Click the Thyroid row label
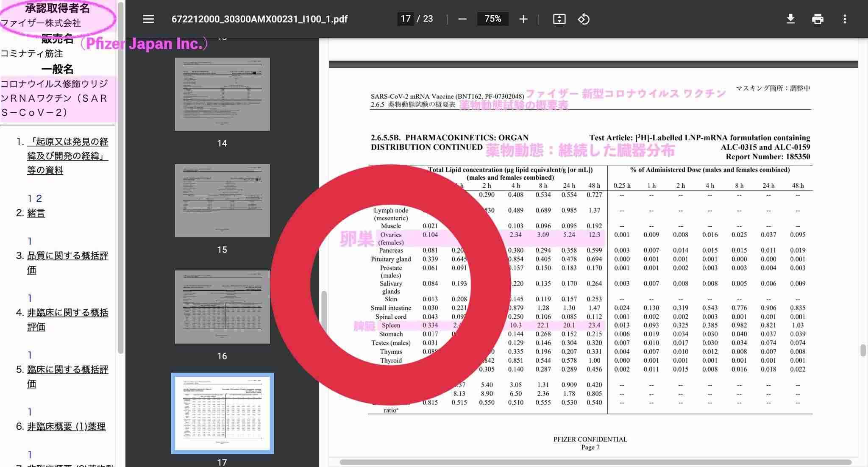Viewport: 868px width, 467px height. click(x=391, y=361)
